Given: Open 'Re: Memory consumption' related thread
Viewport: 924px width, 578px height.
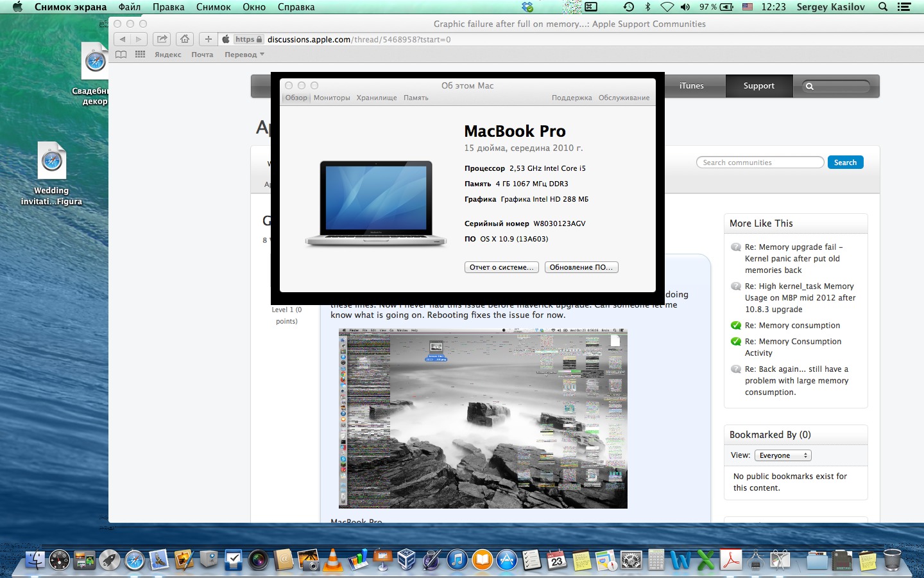Looking at the screenshot, I should (792, 326).
